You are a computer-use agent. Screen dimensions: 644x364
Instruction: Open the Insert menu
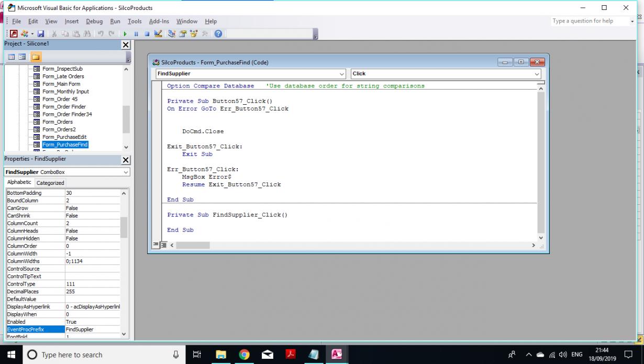72,21
